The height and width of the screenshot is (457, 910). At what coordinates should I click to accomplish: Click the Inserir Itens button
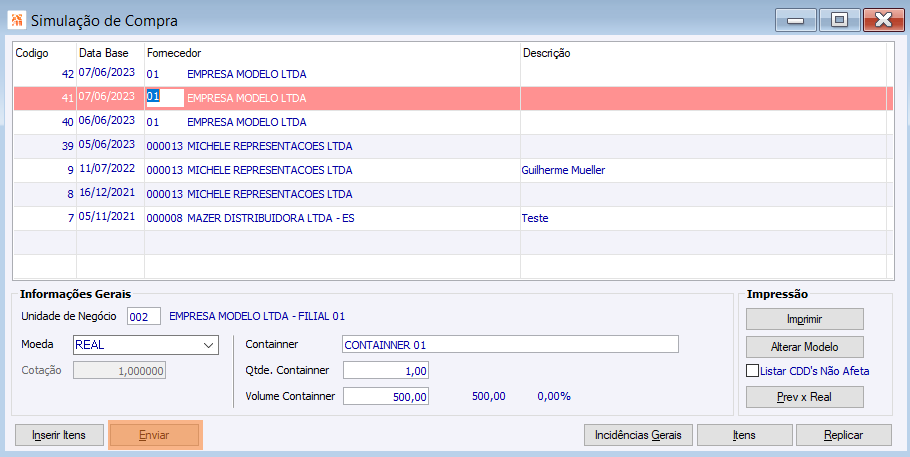point(59,435)
